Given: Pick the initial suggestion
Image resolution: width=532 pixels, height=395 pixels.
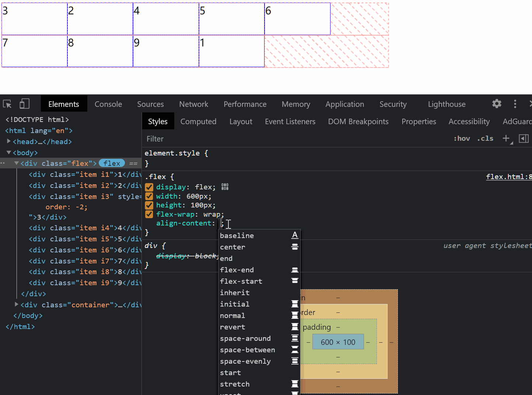Looking at the screenshot, I should coord(259,304).
